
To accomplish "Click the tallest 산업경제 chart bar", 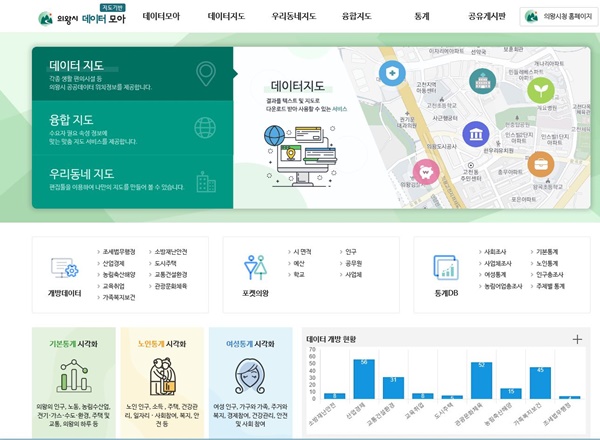I will (362, 378).
